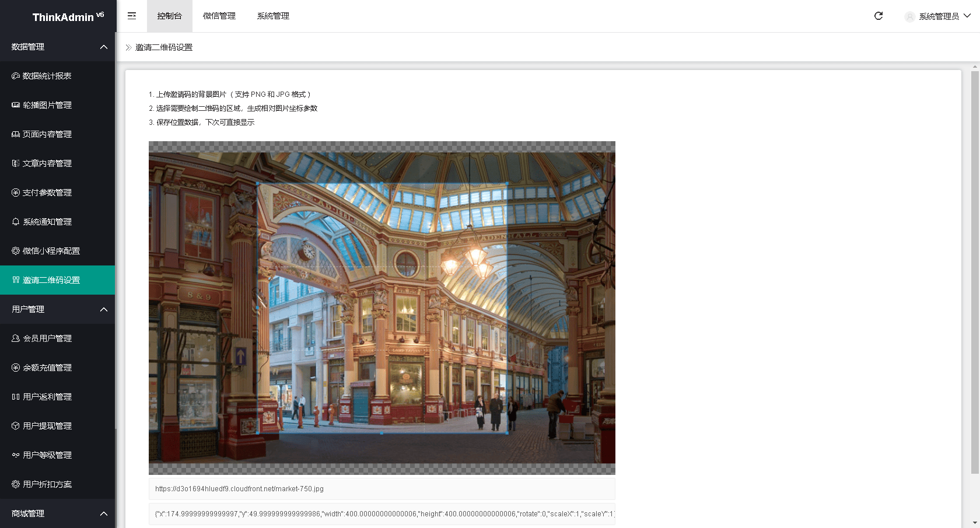Switch to the 系统管理 top tab

coord(273,16)
